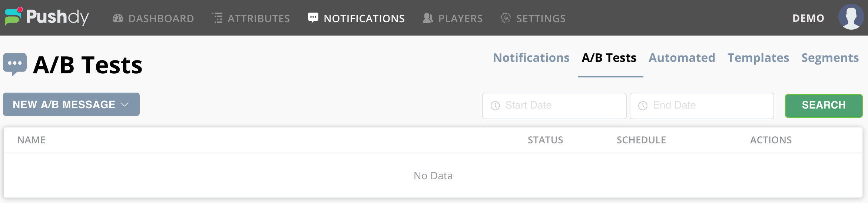This screenshot has height=203, width=868.
Task: Click the Pushdy logo icon
Action: (13, 17)
